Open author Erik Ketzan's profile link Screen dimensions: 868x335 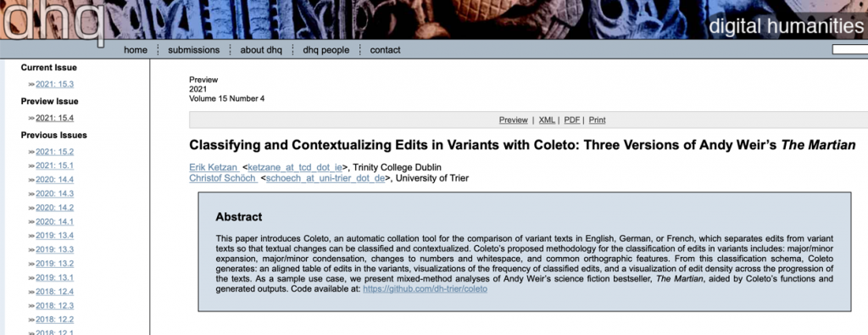(x=214, y=167)
